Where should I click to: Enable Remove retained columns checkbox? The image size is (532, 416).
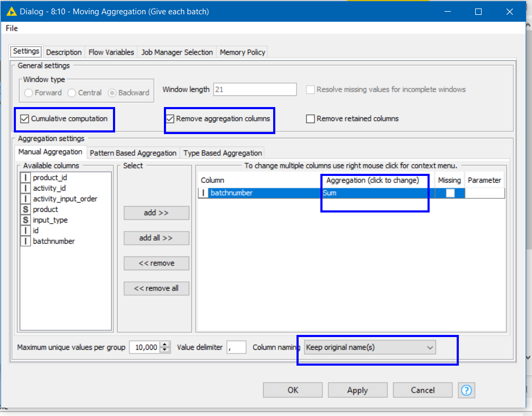(310, 119)
